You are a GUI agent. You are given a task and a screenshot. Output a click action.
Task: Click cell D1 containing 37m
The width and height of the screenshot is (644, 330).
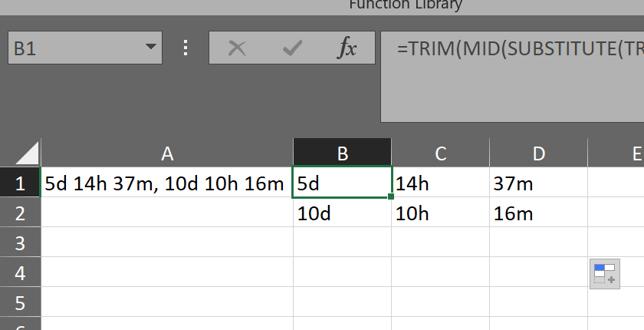pyautogui.click(x=538, y=183)
